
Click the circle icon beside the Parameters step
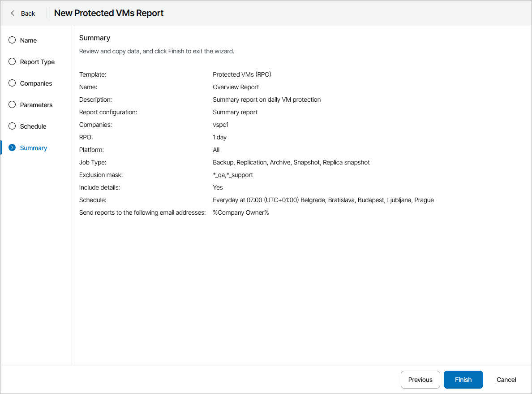tap(12, 105)
